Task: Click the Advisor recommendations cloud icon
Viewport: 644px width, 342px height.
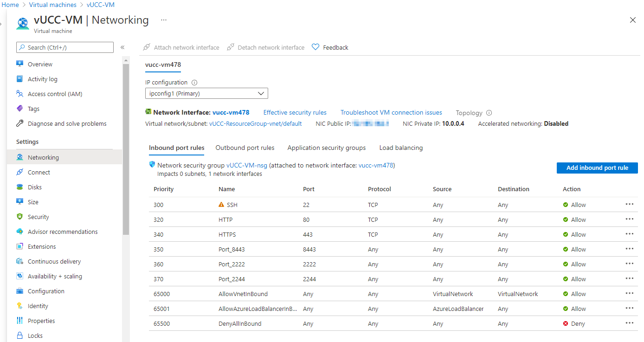Action: (x=19, y=232)
